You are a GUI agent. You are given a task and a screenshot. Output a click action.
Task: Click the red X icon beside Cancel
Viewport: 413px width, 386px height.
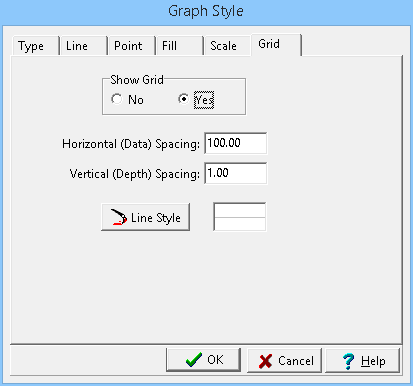pyautogui.click(x=265, y=361)
